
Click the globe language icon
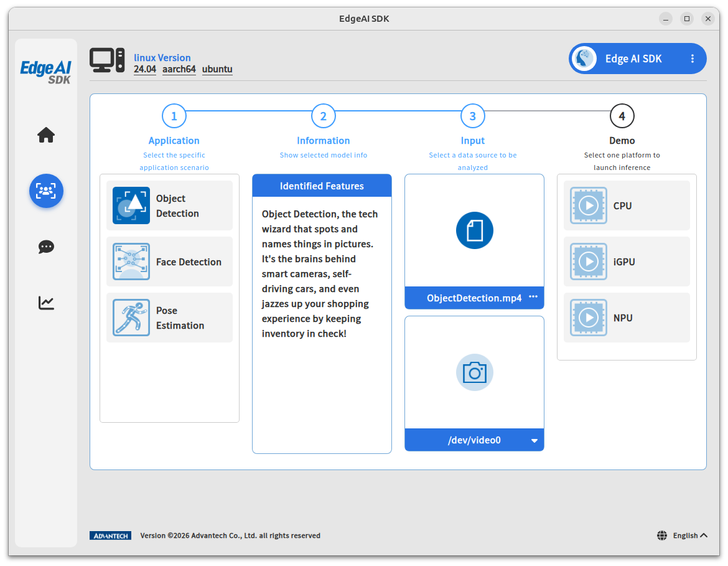(662, 535)
